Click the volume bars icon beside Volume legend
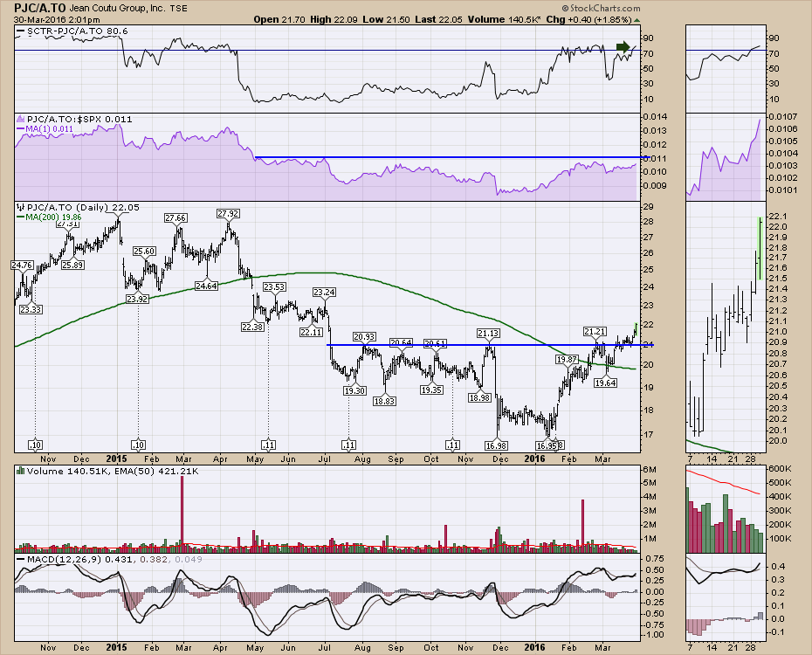The image size is (812, 655). [20, 472]
